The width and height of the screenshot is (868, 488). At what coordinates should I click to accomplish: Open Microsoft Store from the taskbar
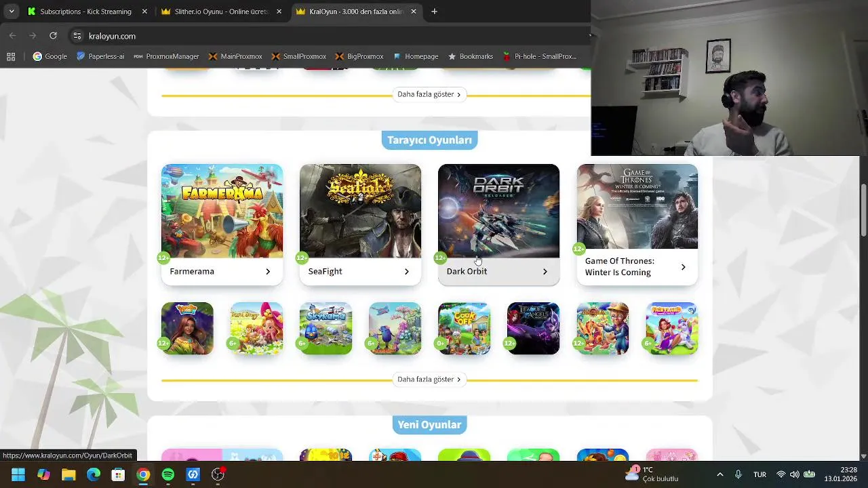click(x=118, y=474)
